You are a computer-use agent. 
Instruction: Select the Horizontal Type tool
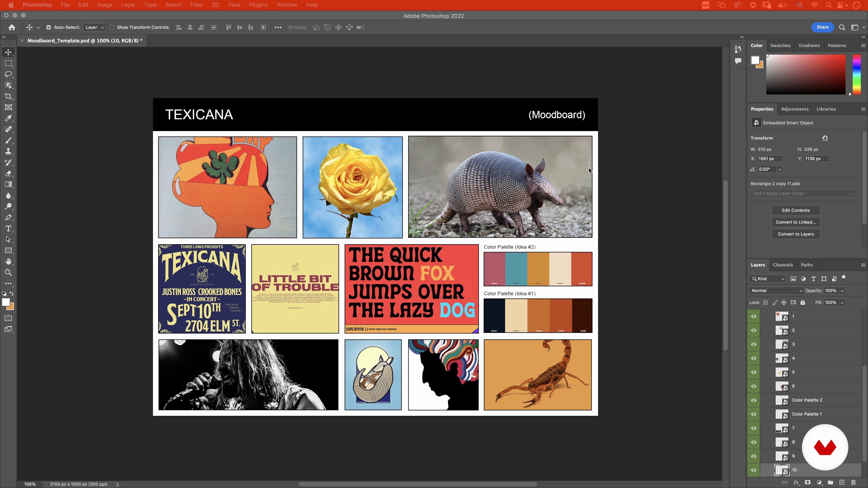8,229
